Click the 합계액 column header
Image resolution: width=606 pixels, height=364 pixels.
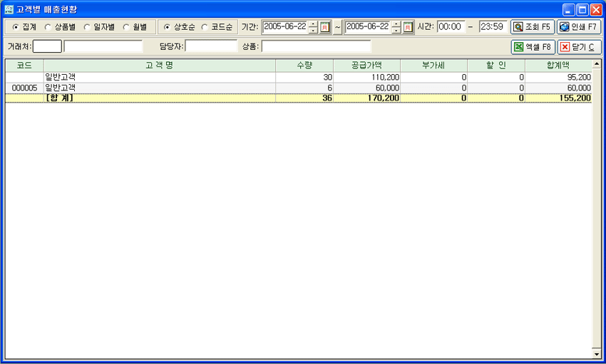[558, 66]
